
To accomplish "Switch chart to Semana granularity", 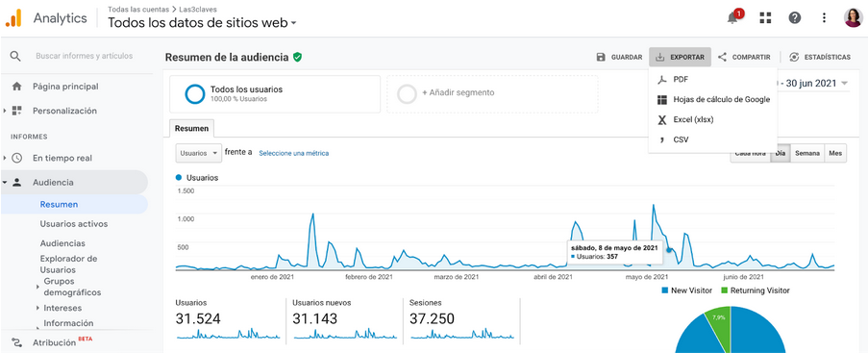I will [807, 154].
